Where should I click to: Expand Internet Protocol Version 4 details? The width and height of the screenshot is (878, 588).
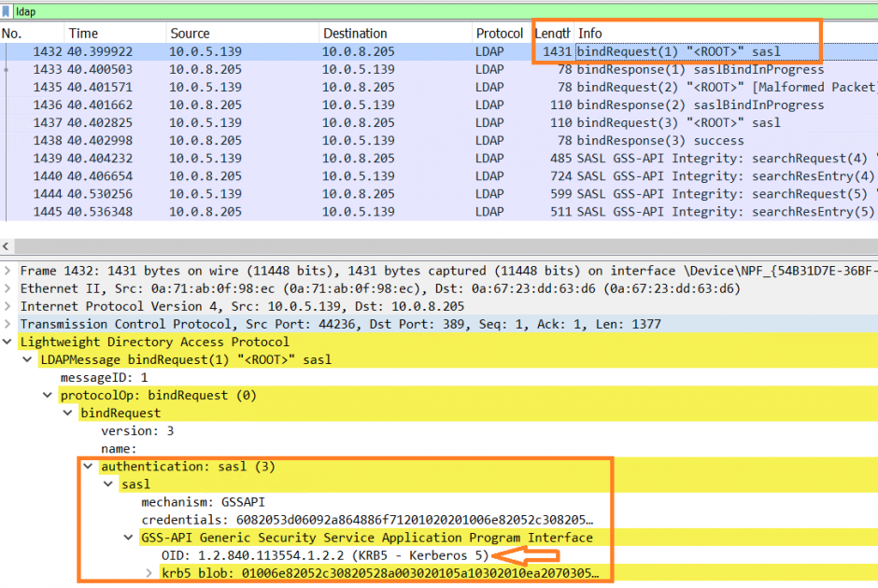click(x=9, y=305)
